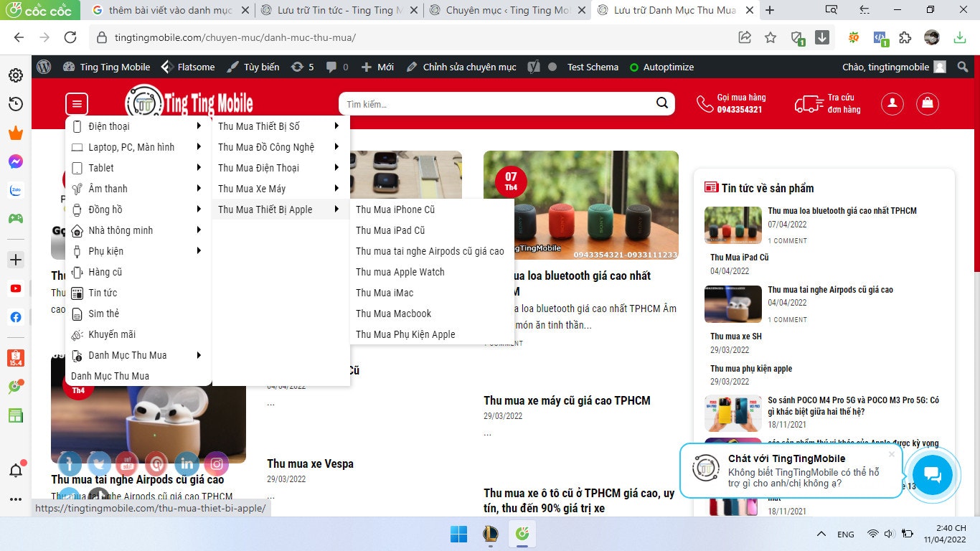The image size is (980, 551).
Task: Open the hamburger menu button in header
Action: [77, 104]
